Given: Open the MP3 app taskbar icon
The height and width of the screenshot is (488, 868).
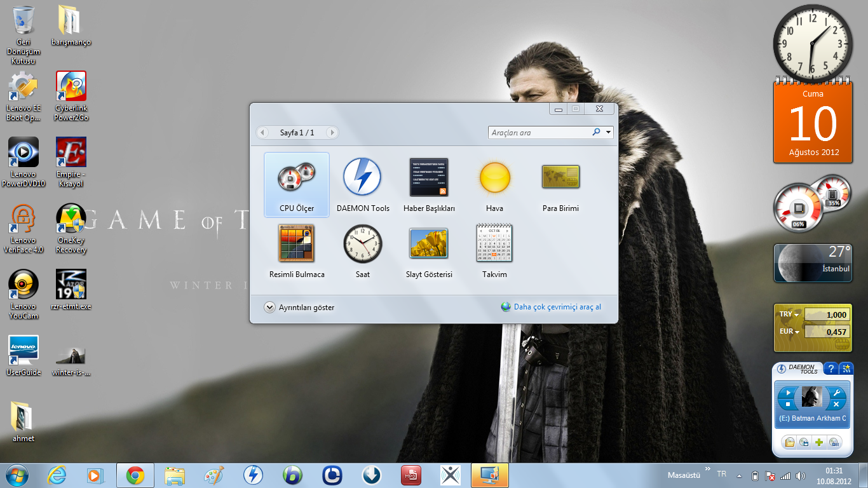Looking at the screenshot, I should [x=411, y=475].
